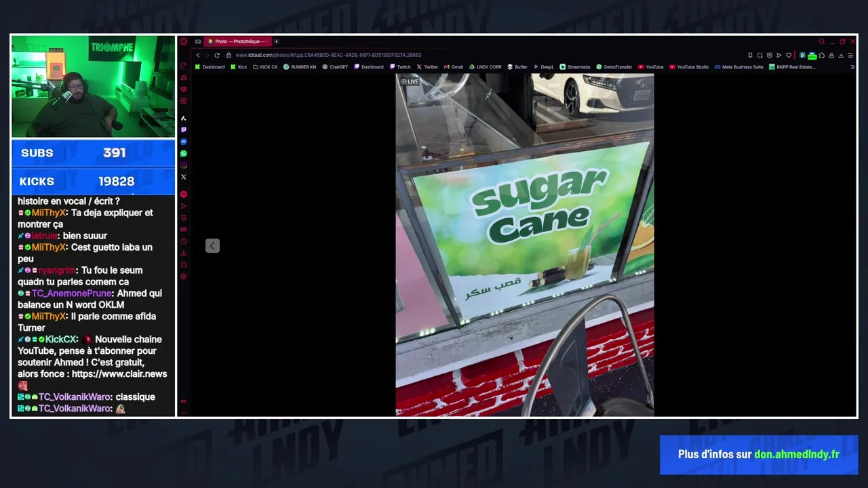Viewport: 868px width, 488px height.
Task: Reload the iCloud page
Action: [217, 55]
